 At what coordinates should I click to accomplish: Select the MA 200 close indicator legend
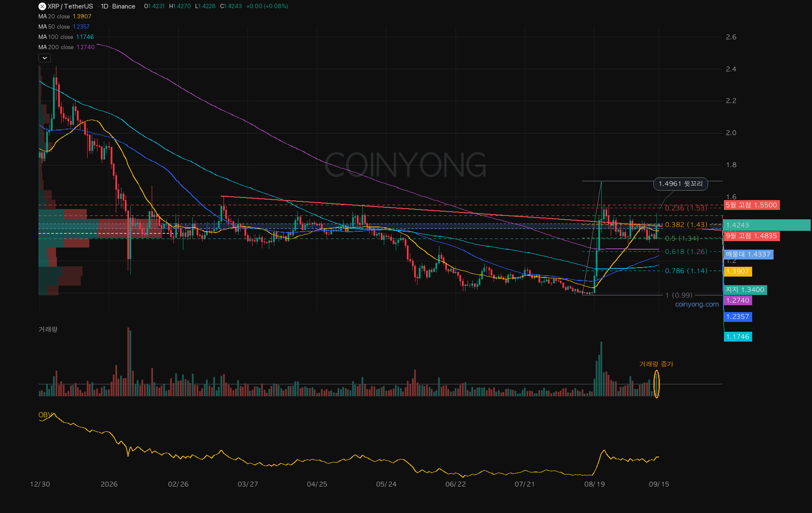67,47
